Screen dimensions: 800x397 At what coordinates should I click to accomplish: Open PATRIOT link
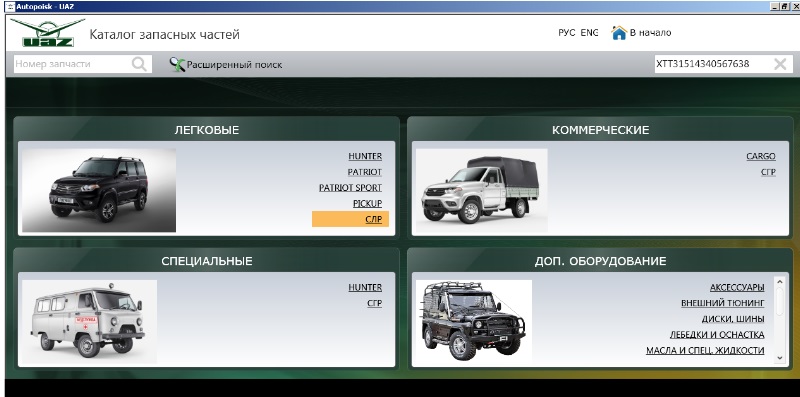pos(365,172)
